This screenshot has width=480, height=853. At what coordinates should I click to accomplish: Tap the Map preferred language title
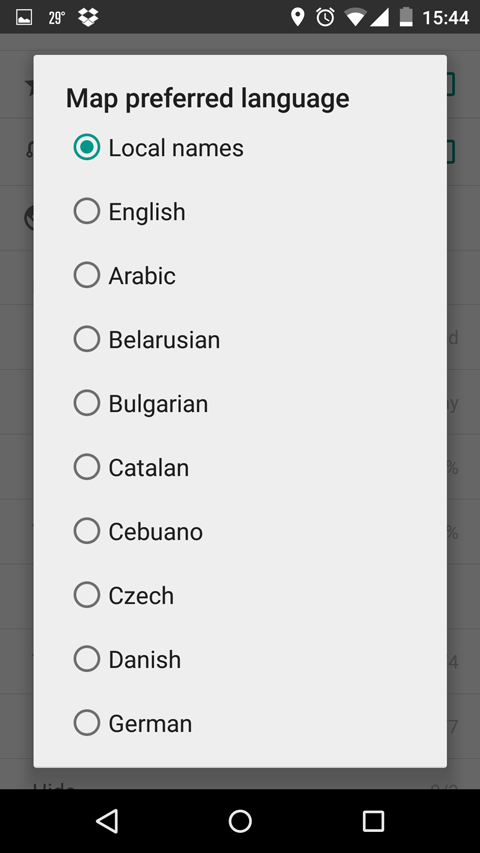click(x=207, y=98)
